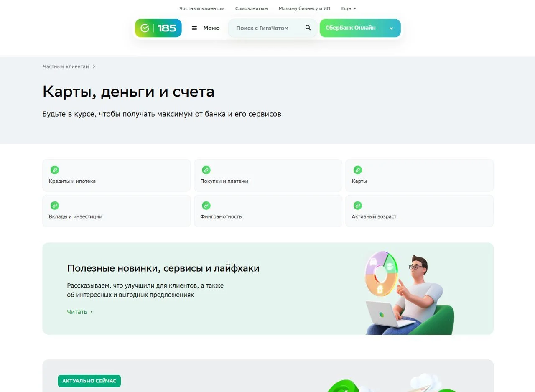Screen dimensions: 535x392
Task: Click the Рассказываем, что улучшили description text
Action: (145, 290)
